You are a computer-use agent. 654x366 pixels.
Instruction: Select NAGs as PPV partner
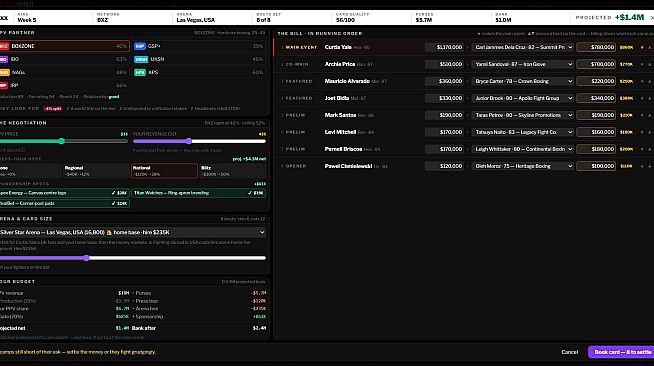point(64,73)
